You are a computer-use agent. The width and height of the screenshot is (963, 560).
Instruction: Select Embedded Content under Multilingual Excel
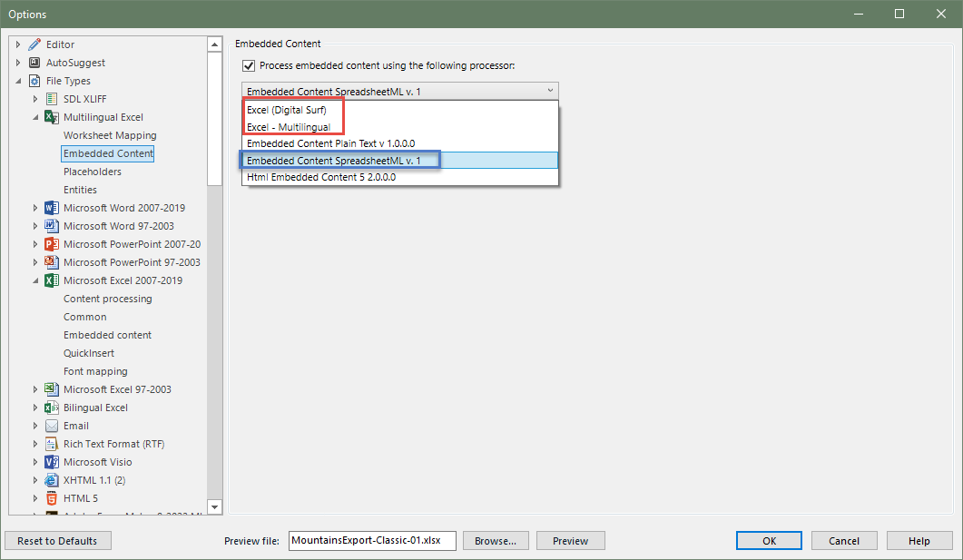(x=108, y=153)
